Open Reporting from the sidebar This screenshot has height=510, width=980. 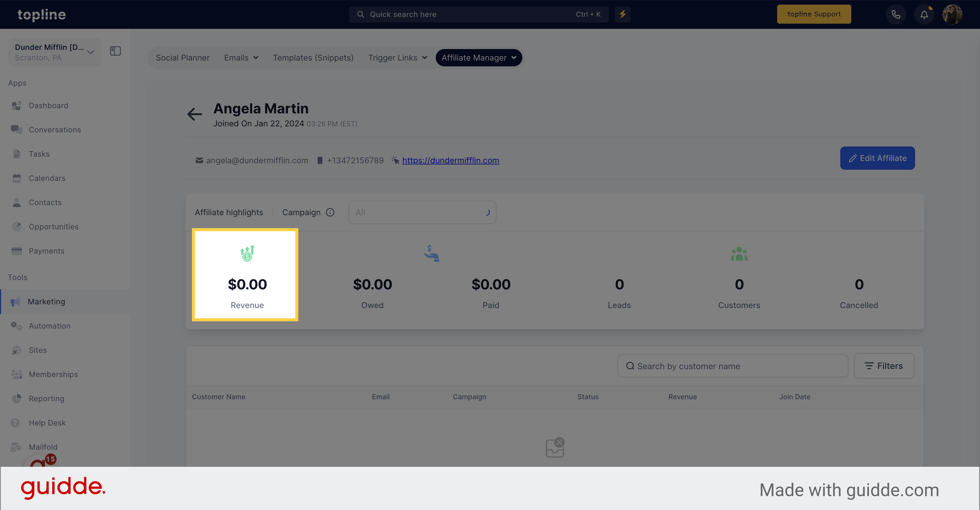[x=46, y=399]
